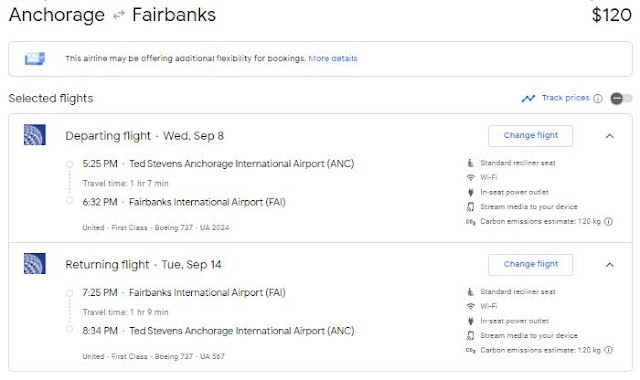The height and width of the screenshot is (380, 640).
Task: Toggle the Track prices switch
Action: click(x=621, y=98)
